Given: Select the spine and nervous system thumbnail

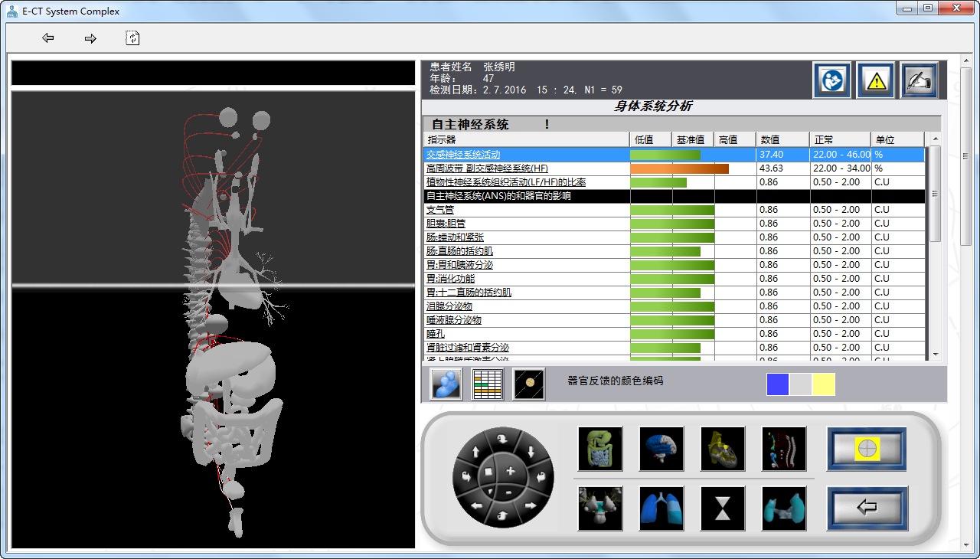Looking at the screenshot, I should pyautogui.click(x=784, y=449).
